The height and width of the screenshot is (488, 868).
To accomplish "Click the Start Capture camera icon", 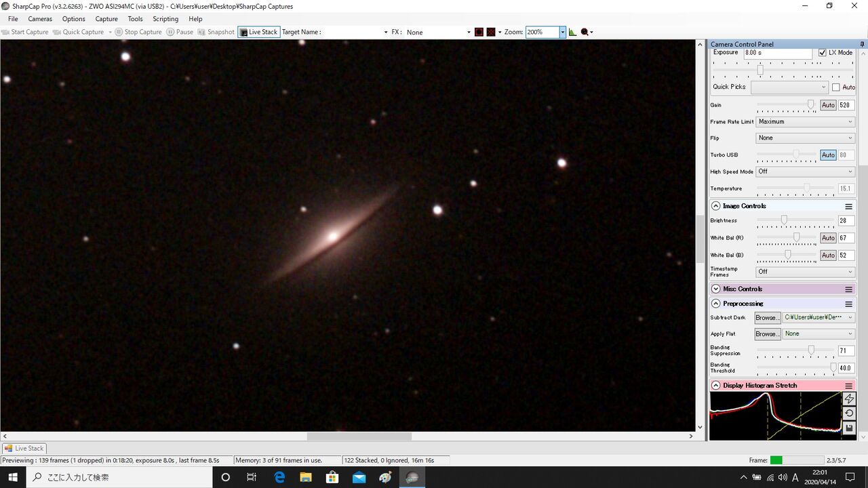I will (x=5, y=32).
